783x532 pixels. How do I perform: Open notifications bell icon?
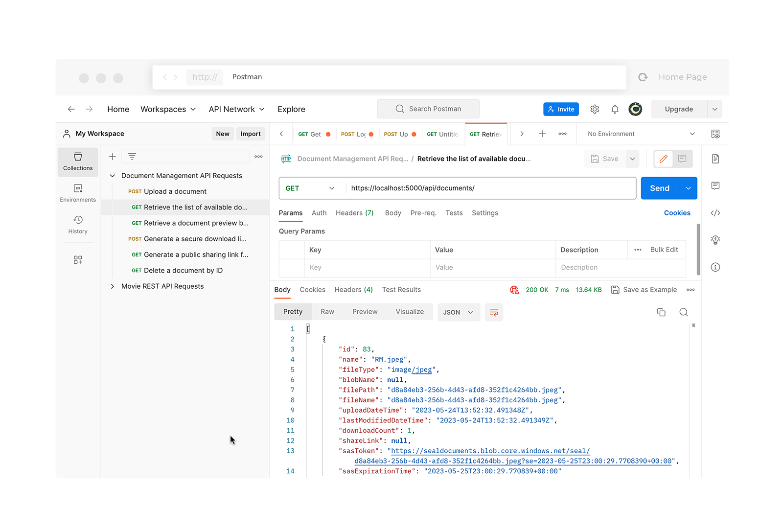615,109
